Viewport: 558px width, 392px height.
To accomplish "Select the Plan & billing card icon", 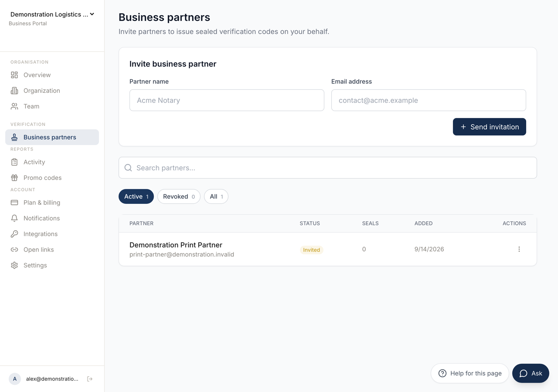I will tap(14, 203).
